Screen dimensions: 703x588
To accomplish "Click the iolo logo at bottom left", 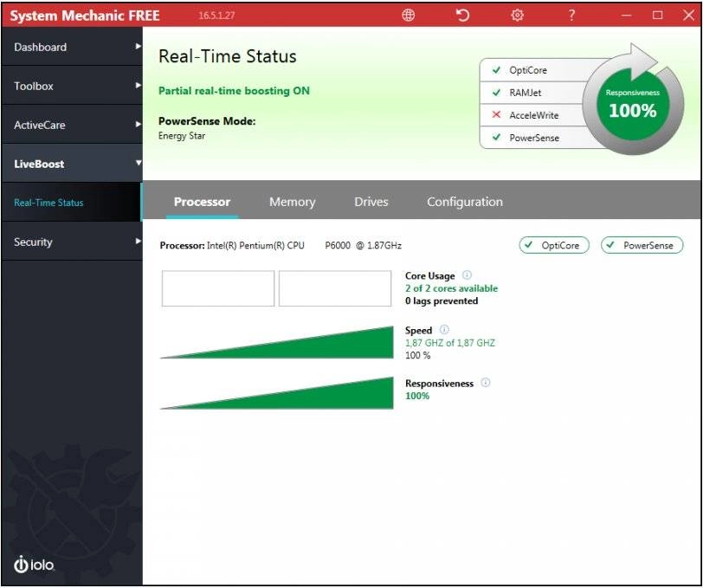I will 34,565.
